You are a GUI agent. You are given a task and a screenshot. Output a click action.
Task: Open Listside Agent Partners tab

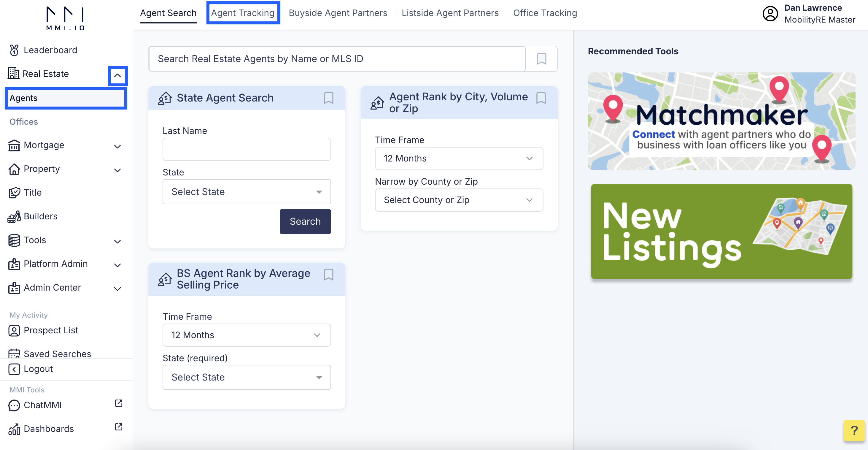point(450,13)
